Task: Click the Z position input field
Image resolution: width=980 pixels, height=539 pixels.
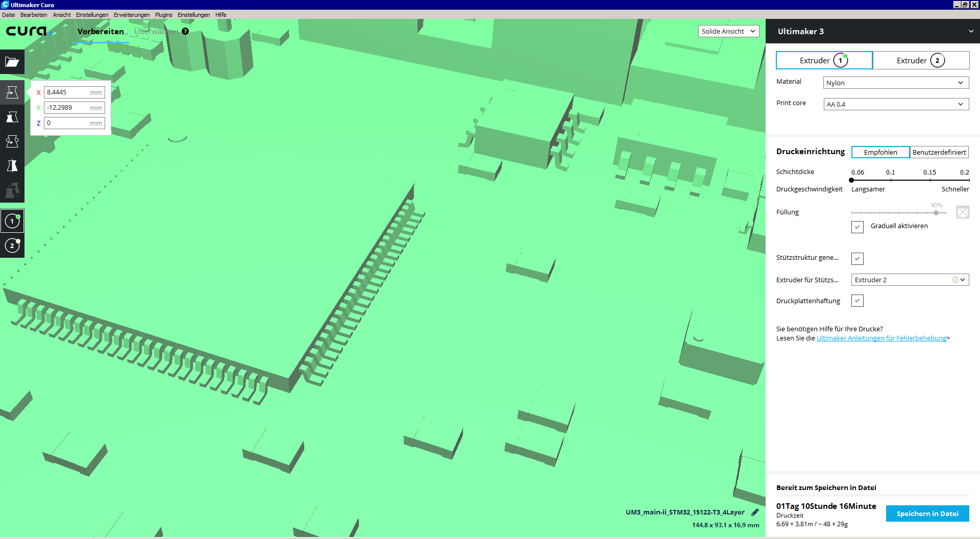Action: (75, 123)
